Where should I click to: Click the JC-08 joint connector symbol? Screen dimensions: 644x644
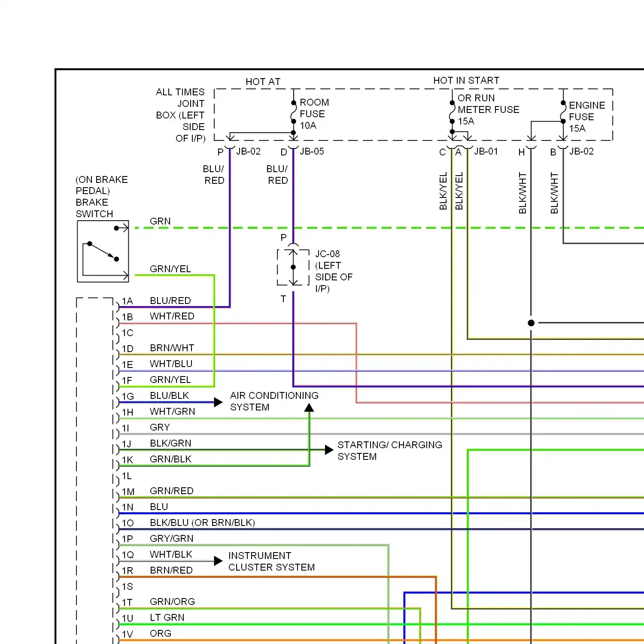(x=293, y=267)
